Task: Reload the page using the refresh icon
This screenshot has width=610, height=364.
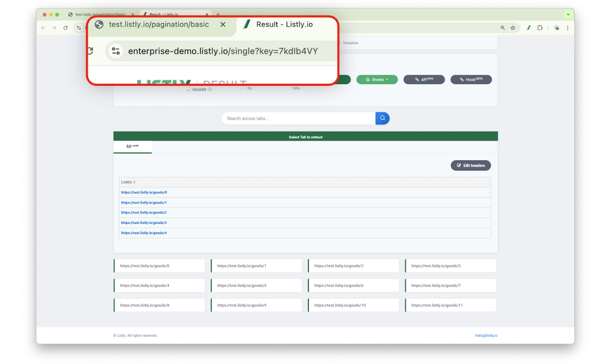Action: [x=66, y=28]
